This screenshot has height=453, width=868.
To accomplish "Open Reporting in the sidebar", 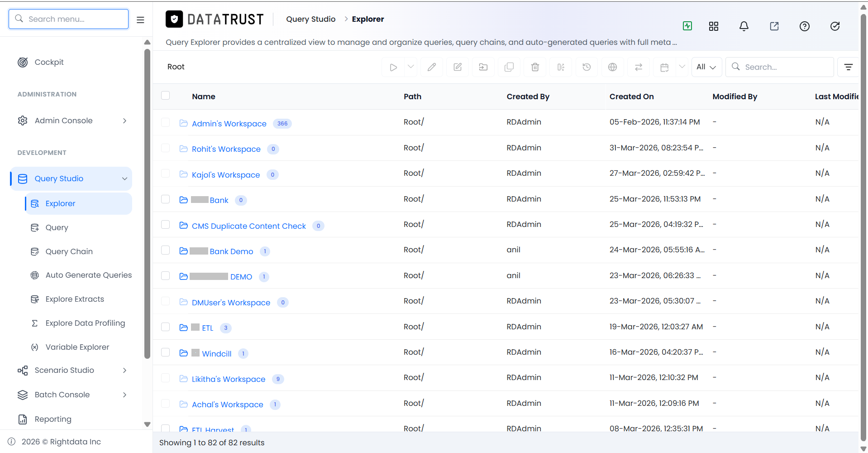I will [53, 419].
